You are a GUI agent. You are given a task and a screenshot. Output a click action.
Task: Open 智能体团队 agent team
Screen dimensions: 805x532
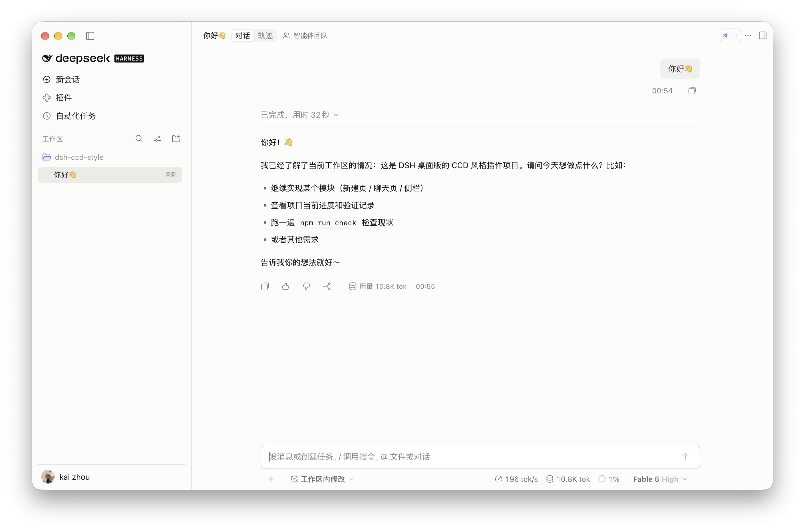click(305, 36)
